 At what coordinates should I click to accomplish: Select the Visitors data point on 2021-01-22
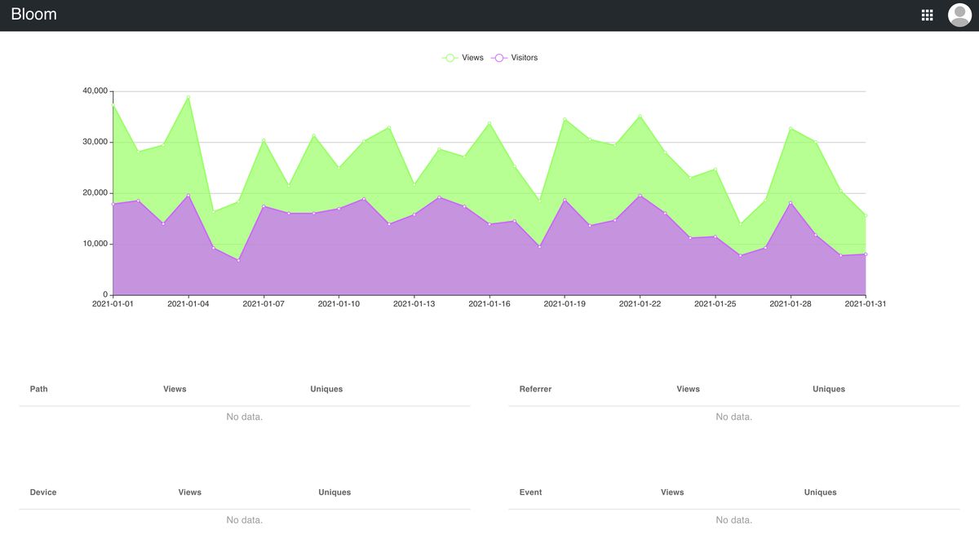[x=641, y=196]
